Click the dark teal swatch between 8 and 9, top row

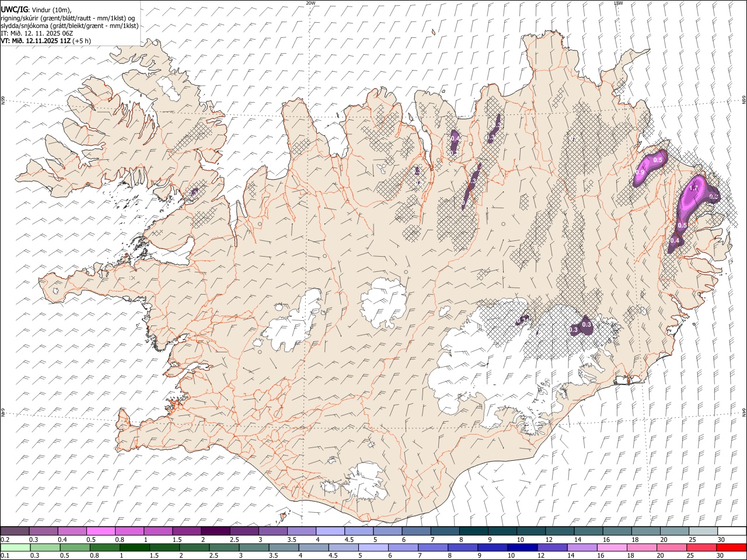[473, 531]
